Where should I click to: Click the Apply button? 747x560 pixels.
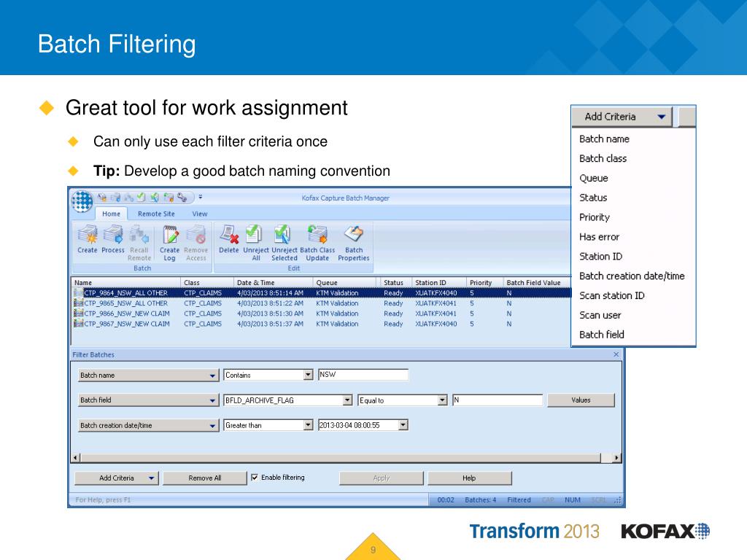(381, 478)
